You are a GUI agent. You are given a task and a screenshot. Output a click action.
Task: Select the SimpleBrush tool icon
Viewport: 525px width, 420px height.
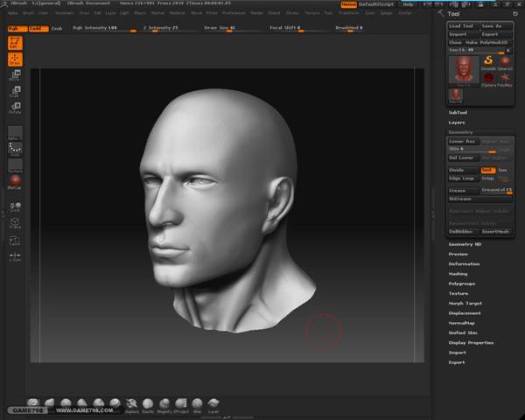click(487, 61)
